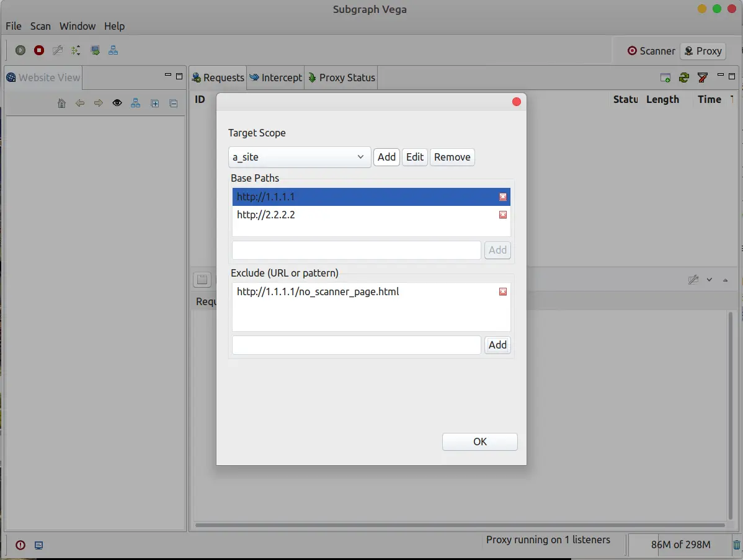Open the Help menu
Screen dimensions: 743x560
coord(114,26)
